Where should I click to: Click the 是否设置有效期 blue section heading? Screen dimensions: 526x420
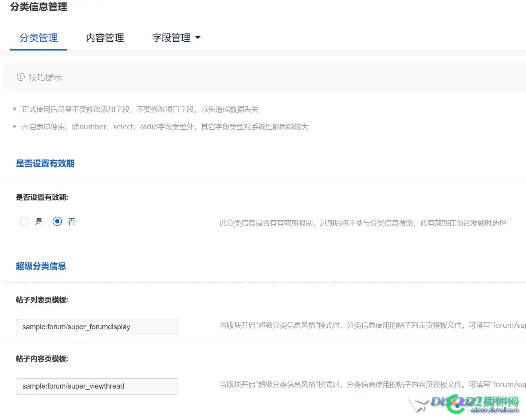[45, 163]
